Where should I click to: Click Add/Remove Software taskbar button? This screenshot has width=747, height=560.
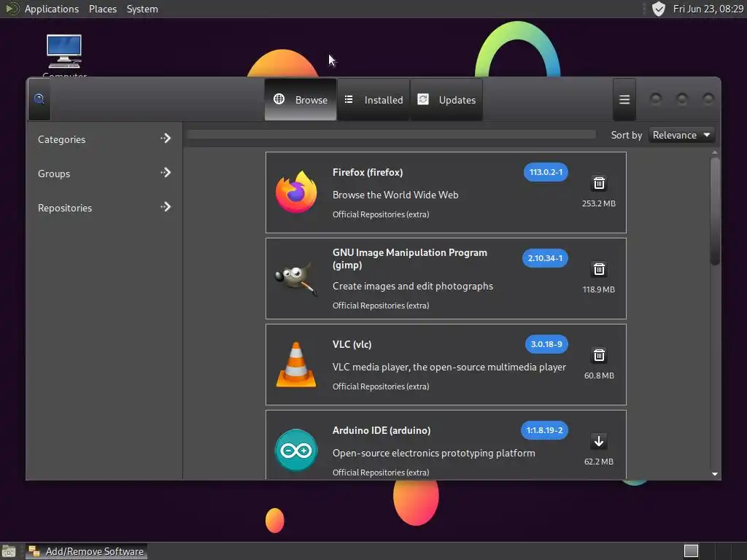coord(86,551)
